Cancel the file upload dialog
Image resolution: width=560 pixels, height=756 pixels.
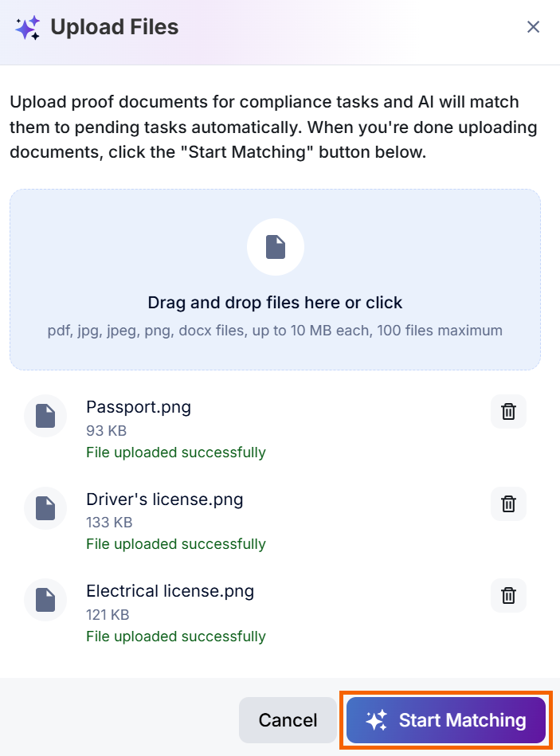(x=288, y=720)
